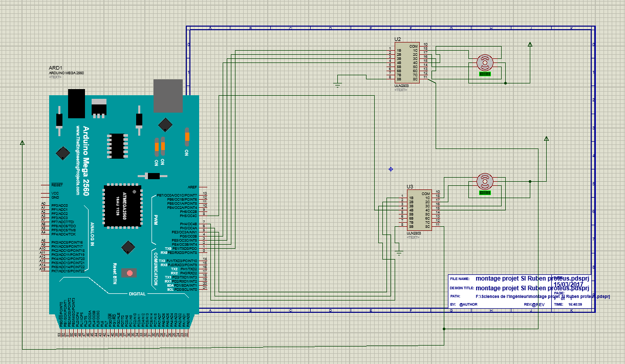Click the FILE NAME field in title block
The width and height of the screenshot is (625, 364).
coord(520,279)
